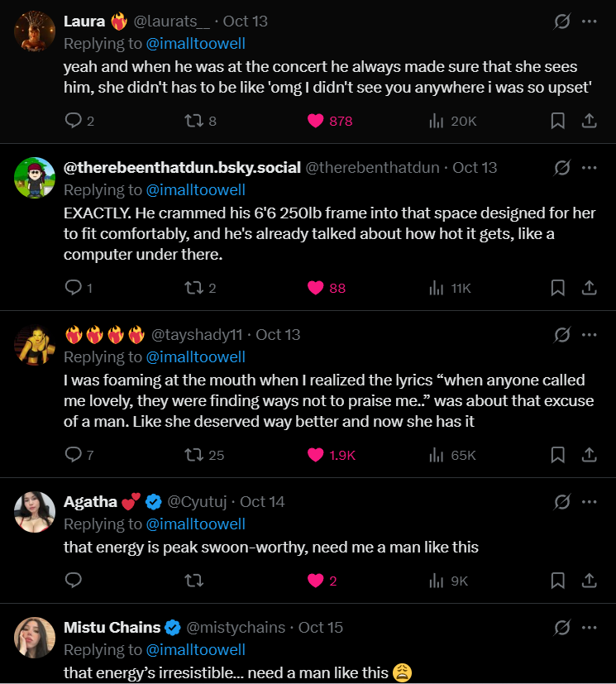Unlike the tweet with 88 likes
This screenshot has height=684, width=616.
tap(315, 288)
